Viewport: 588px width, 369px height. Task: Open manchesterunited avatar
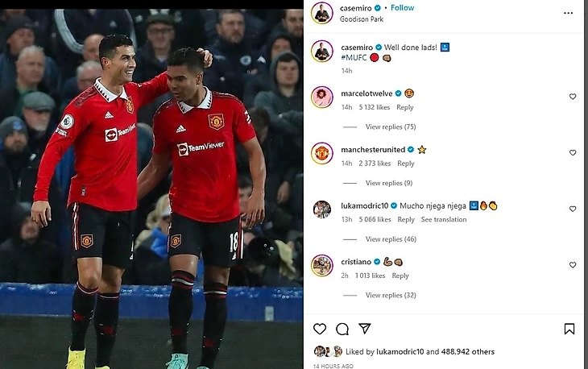click(x=321, y=153)
